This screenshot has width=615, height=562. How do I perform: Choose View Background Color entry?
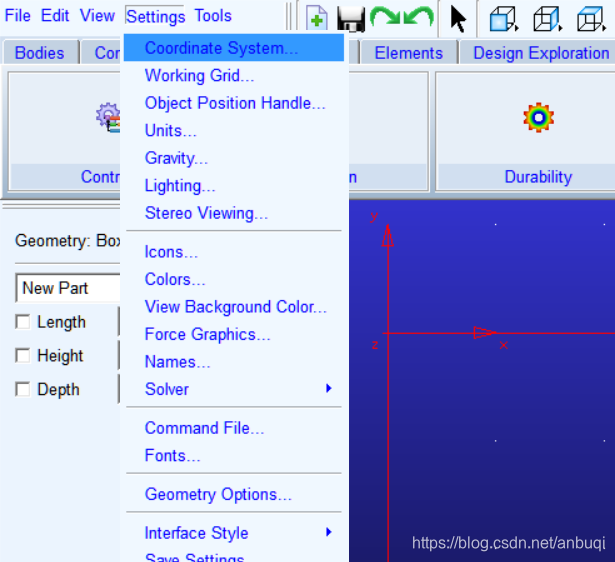pyautogui.click(x=234, y=307)
